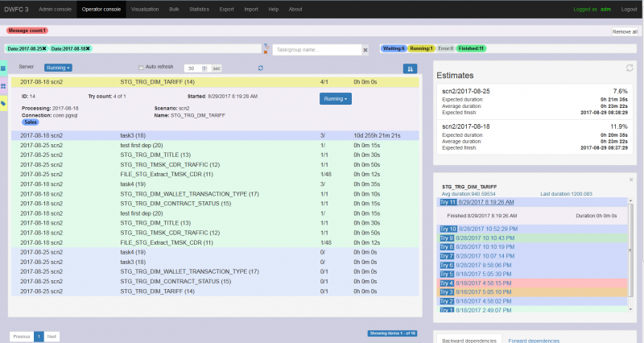Collapse the STG_TRG_DIM_TARIFF (14) yellow row

point(215,82)
